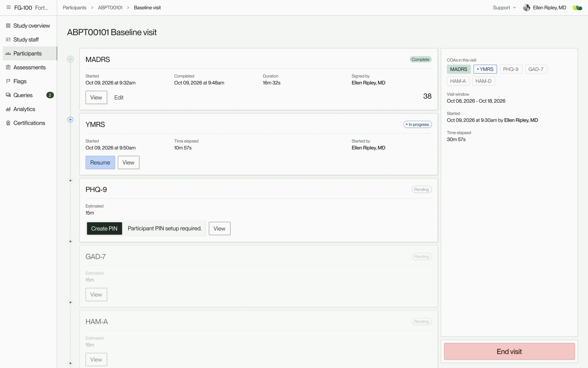Open Queries in sidebar

(x=30, y=95)
